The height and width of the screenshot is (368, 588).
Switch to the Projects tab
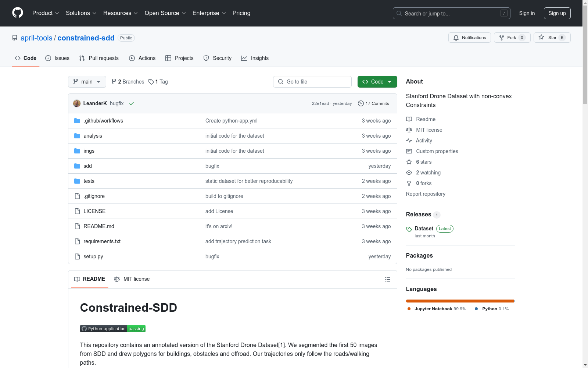point(179,58)
